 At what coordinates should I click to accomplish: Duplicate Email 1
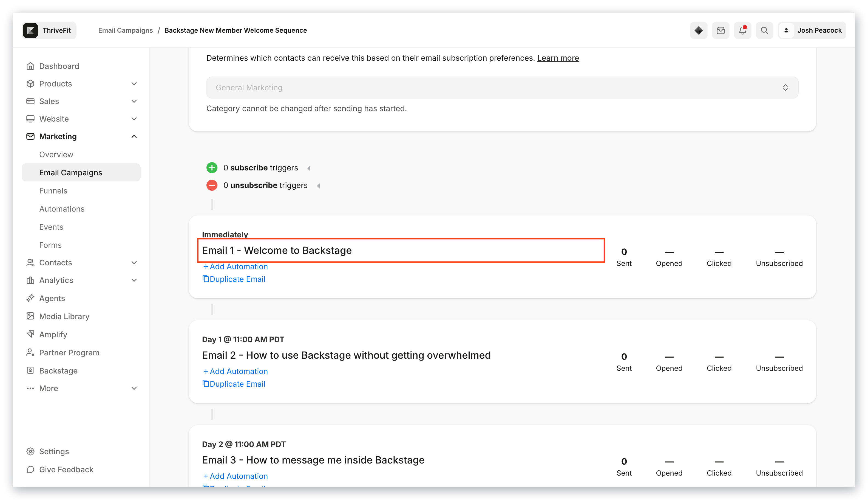point(234,279)
